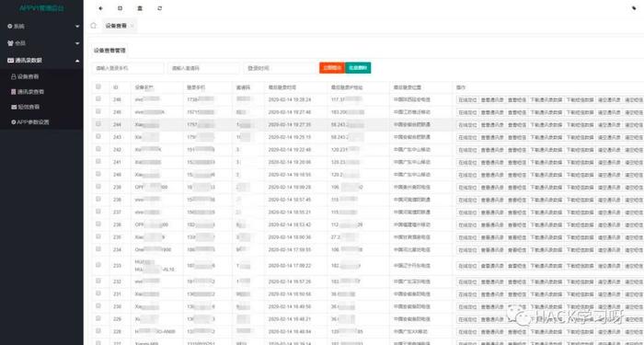Click the home icon beside the tabs
The width and height of the screenshot is (644, 345).
point(94,26)
